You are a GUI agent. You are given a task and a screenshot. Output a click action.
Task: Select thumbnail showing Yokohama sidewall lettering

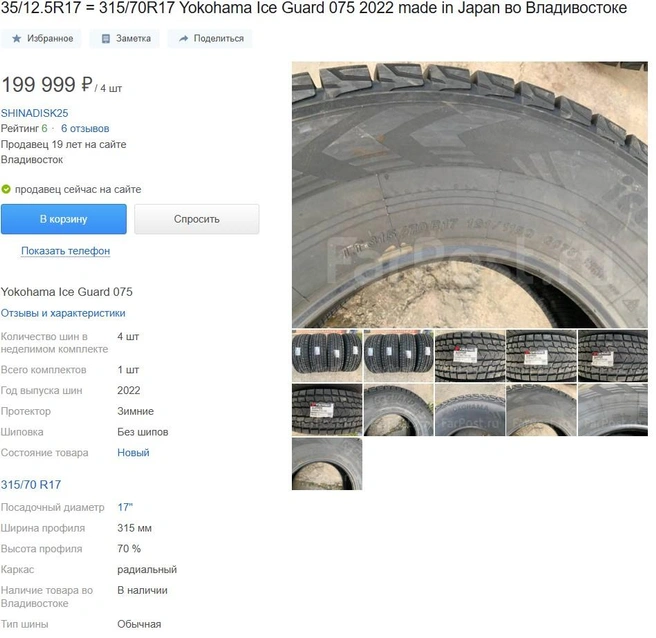(470, 410)
